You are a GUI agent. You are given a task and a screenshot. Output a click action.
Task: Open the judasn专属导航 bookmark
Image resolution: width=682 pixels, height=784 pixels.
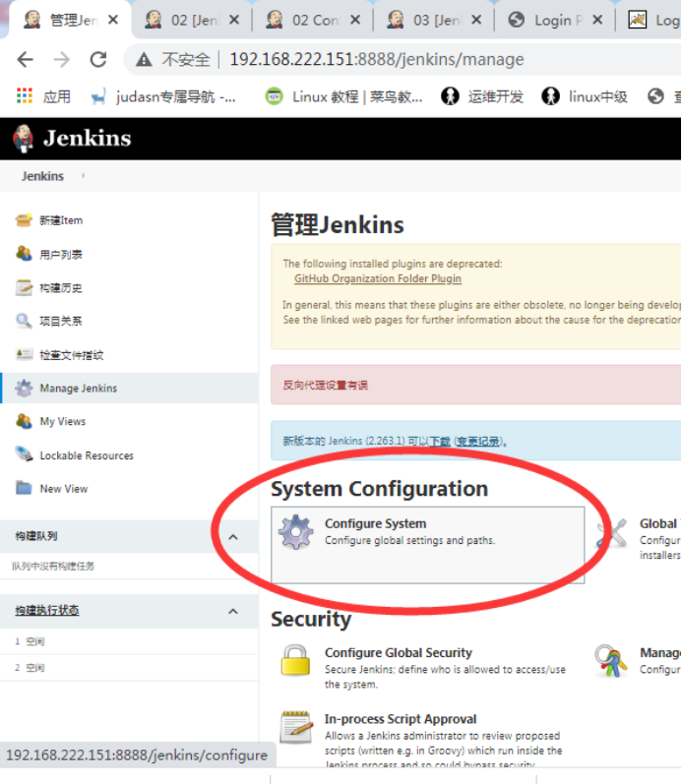click(x=163, y=96)
